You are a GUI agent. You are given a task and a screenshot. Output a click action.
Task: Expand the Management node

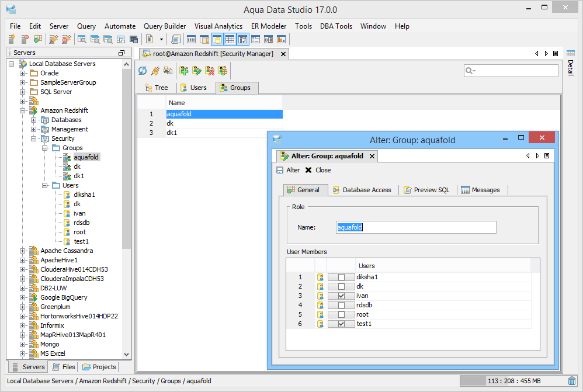pyautogui.click(x=34, y=129)
